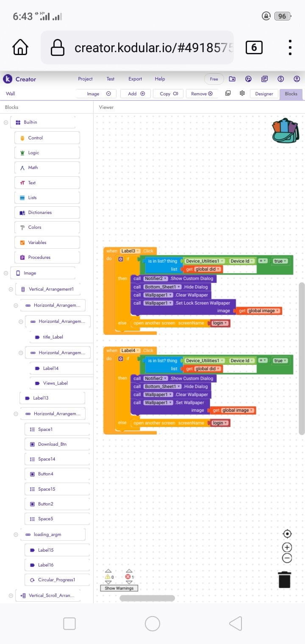Open the Project menu

point(85,79)
